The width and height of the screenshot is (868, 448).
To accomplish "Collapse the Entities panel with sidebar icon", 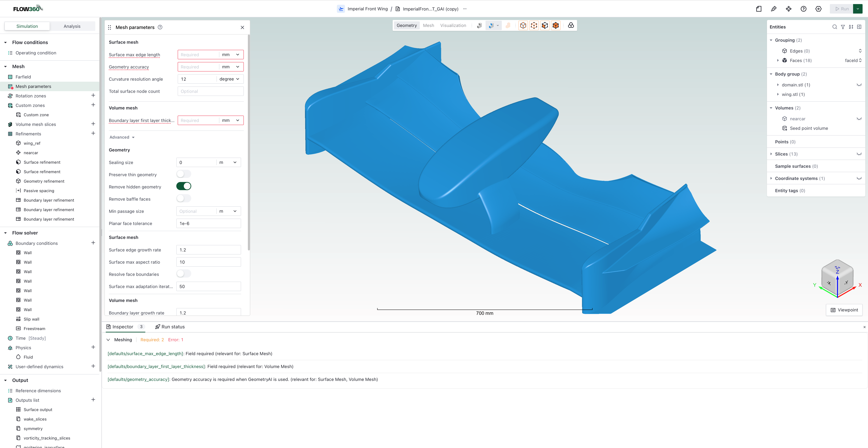I will click(859, 27).
